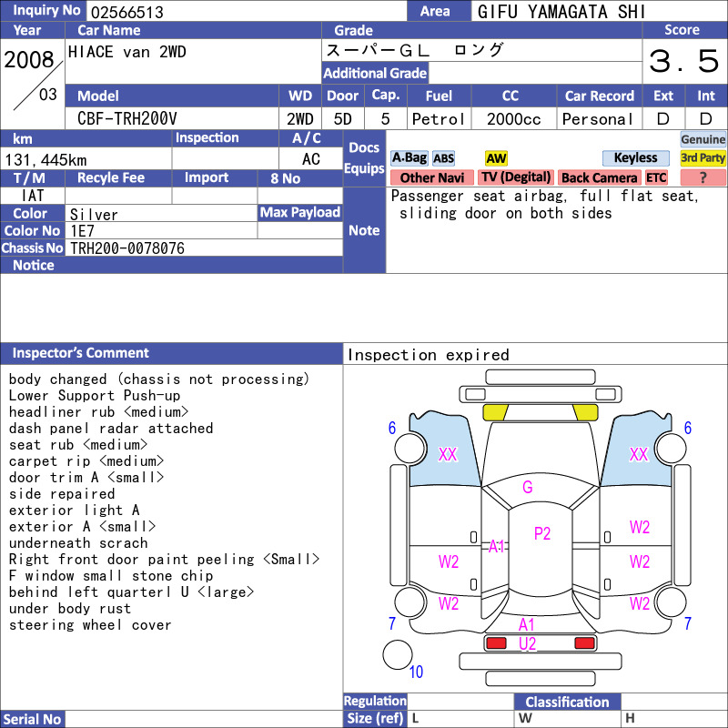Click the Inquiry No value 02566513
Screen dimensions: 728x728
point(126,12)
